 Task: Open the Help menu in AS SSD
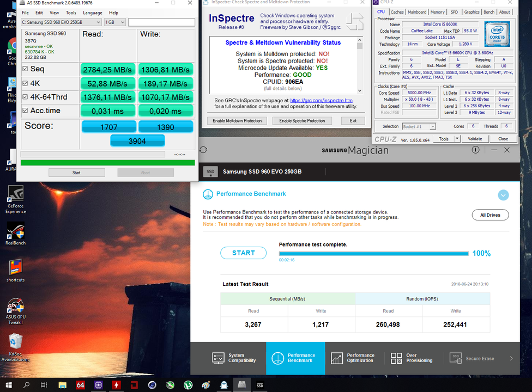click(114, 13)
